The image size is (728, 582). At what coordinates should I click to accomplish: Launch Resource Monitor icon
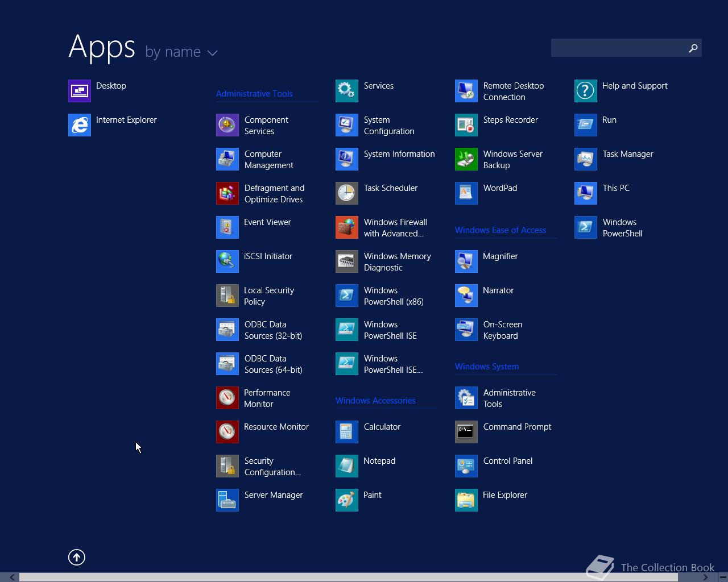tap(227, 432)
